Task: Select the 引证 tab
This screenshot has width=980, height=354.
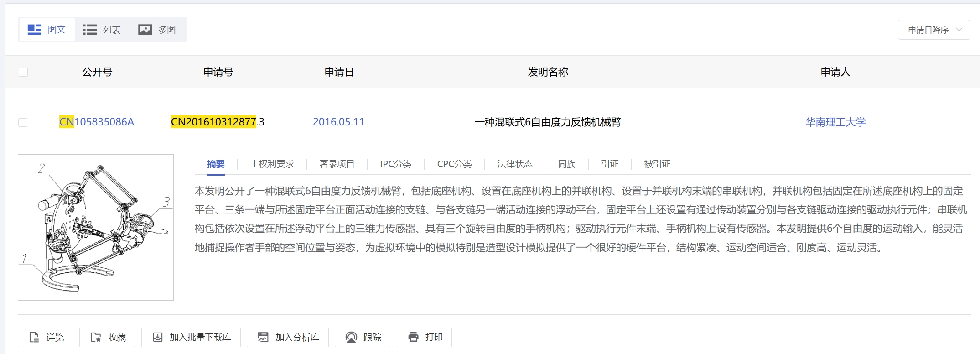Action: click(610, 164)
